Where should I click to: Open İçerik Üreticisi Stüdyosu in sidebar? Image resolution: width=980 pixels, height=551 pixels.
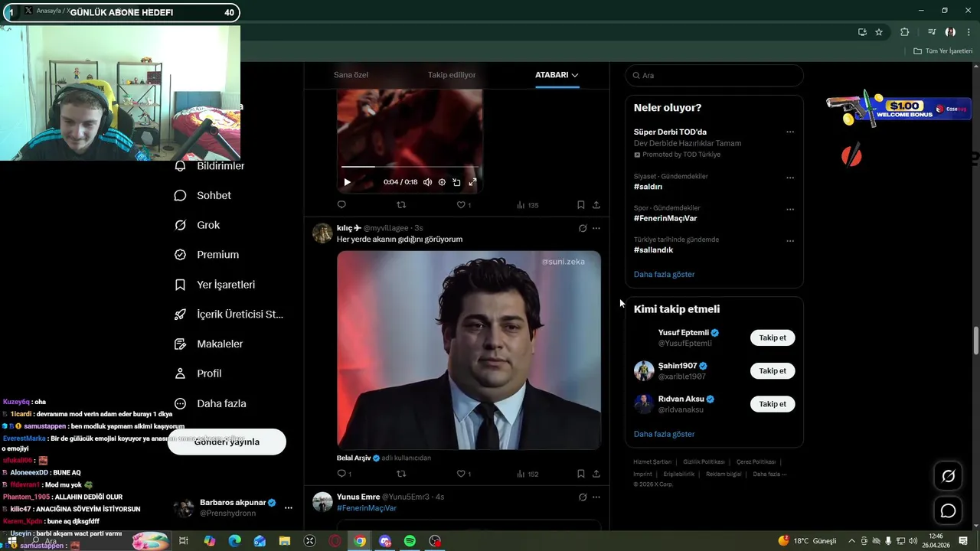click(229, 314)
